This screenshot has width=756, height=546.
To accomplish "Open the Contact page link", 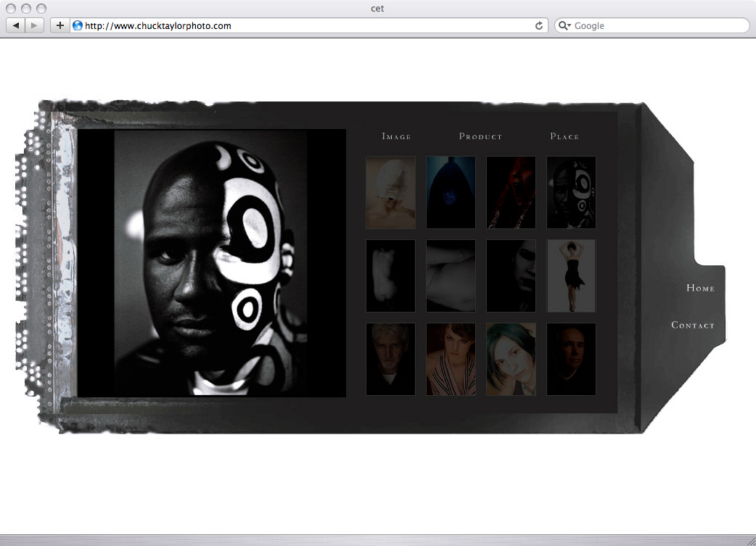I will tap(693, 325).
